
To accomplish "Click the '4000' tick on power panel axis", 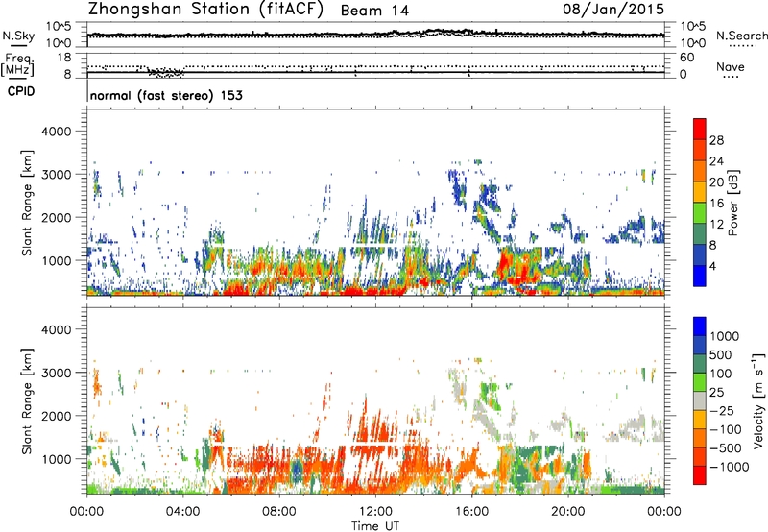I will pos(56,132).
